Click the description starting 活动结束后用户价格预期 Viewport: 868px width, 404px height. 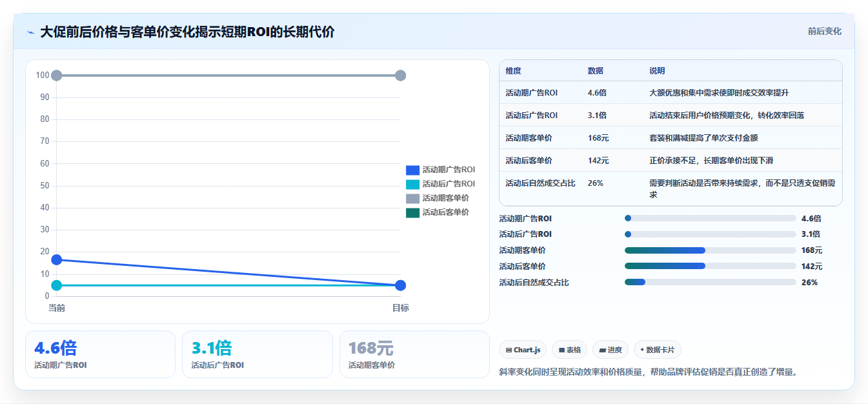click(727, 116)
